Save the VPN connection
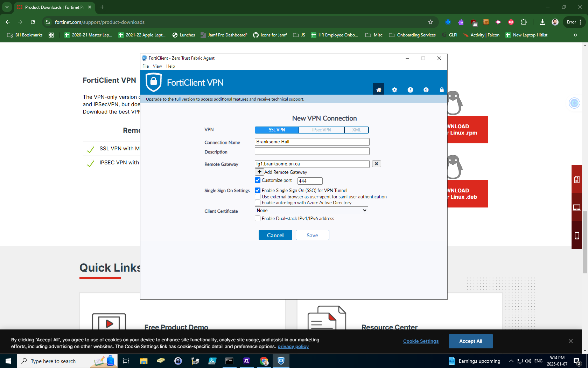Viewport: 588px width, 368px height. point(312,235)
